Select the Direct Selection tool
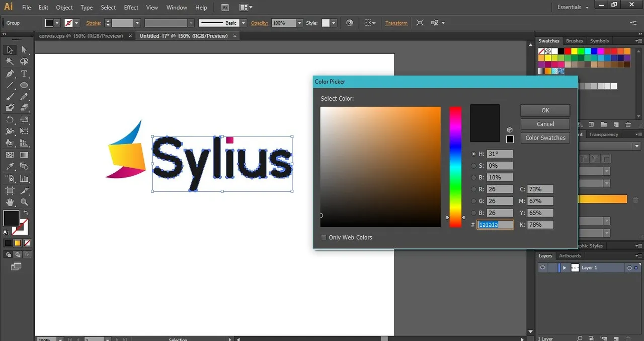Screen dimensions: 644x341 (x=24, y=50)
